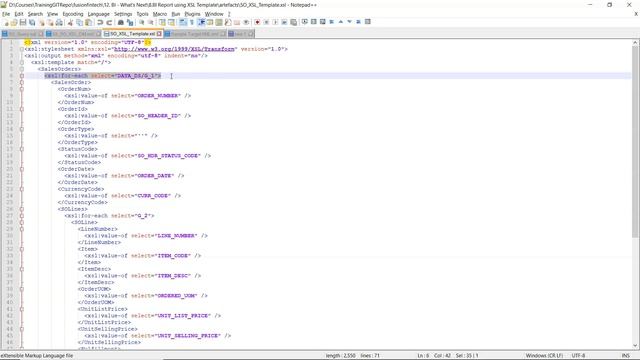Toggle Show Indent Guide
The width and height of the screenshot is (640, 360).
(201, 22)
